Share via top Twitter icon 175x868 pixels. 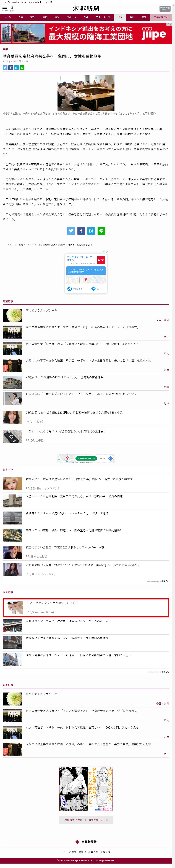pyautogui.click(x=5, y=68)
